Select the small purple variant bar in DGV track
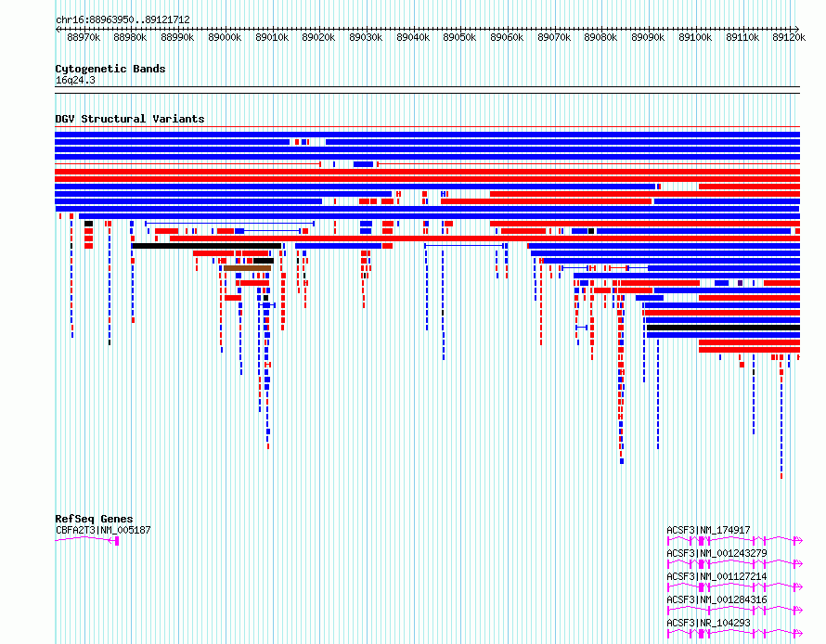This screenshot has width=826, height=644. point(740,283)
